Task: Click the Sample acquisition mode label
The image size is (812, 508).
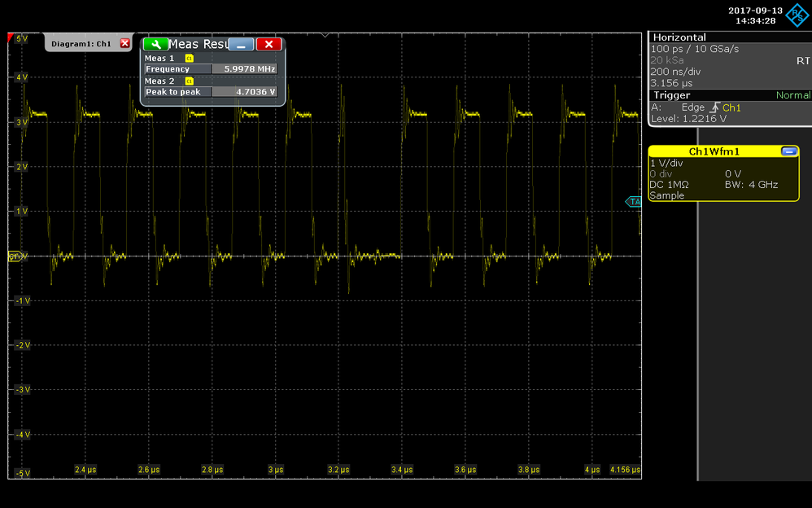Action: (667, 195)
